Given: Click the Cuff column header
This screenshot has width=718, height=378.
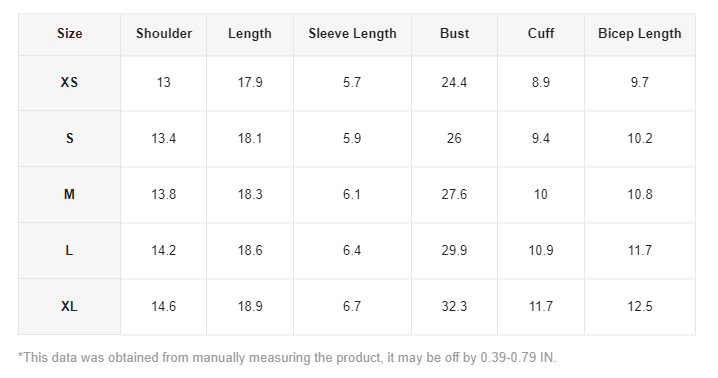Looking at the screenshot, I should click(x=541, y=34).
